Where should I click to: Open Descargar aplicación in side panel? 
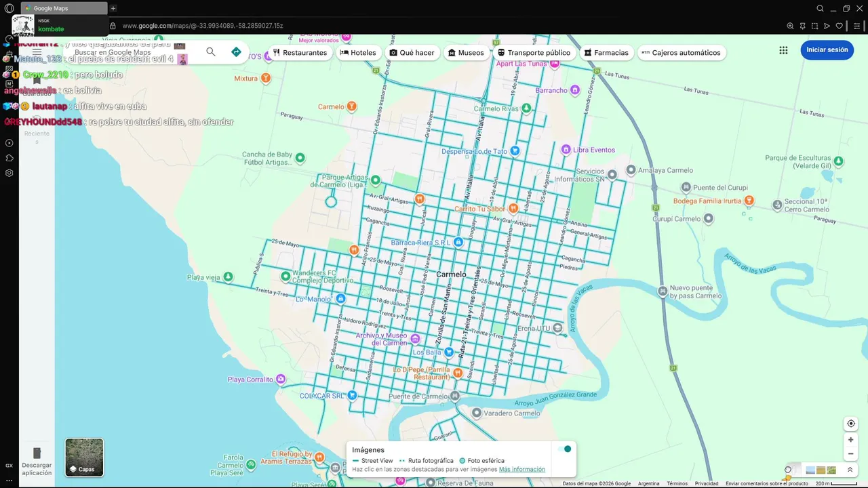click(37, 461)
